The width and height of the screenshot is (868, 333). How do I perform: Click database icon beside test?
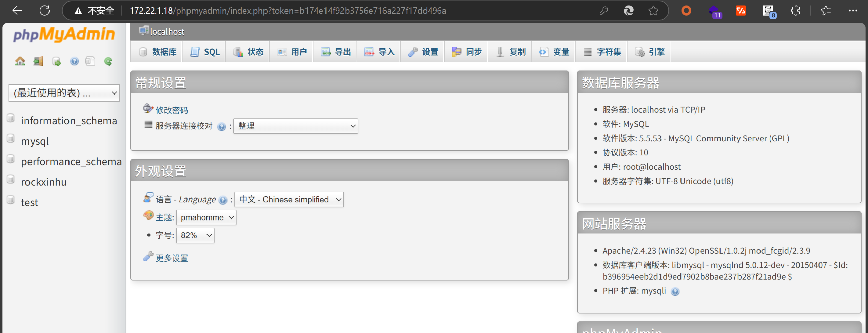click(11, 200)
